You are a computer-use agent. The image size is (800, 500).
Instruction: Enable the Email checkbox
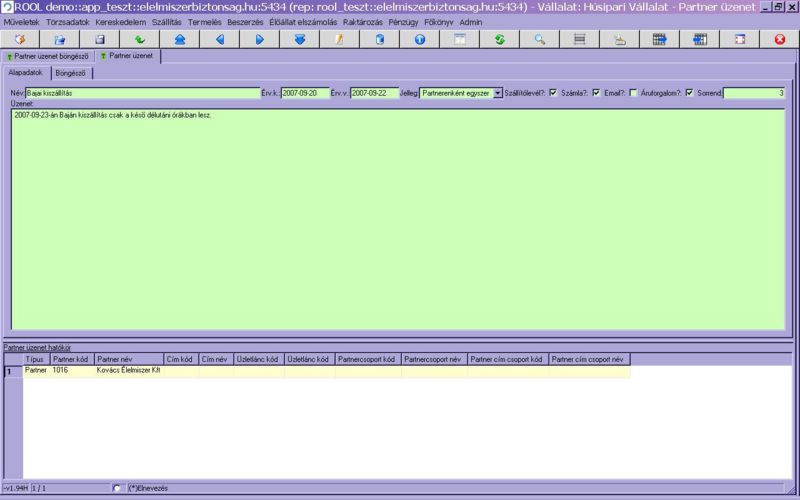tap(633, 93)
